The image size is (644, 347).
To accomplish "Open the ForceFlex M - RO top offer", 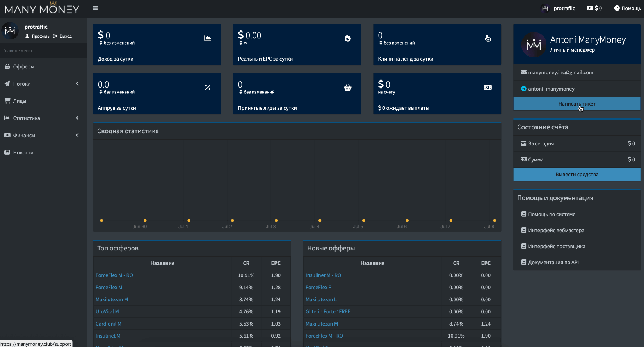I will tap(114, 275).
